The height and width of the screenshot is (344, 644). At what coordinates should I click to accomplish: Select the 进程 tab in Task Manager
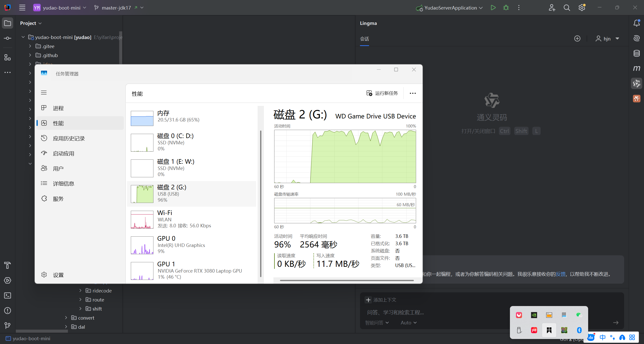(x=58, y=108)
